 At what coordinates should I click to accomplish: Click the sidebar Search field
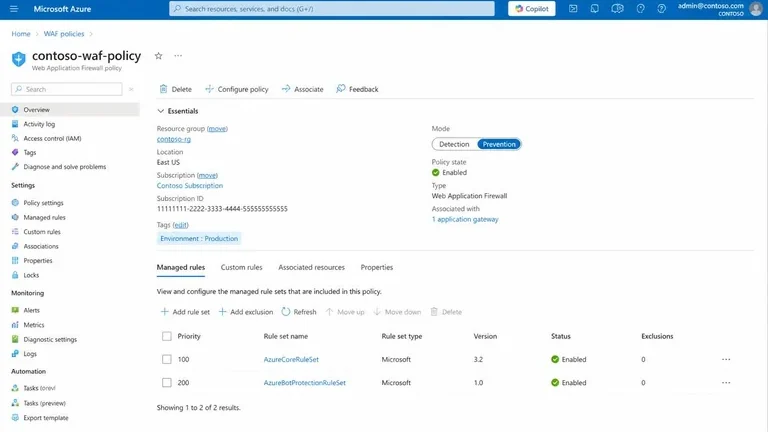[x=67, y=89]
